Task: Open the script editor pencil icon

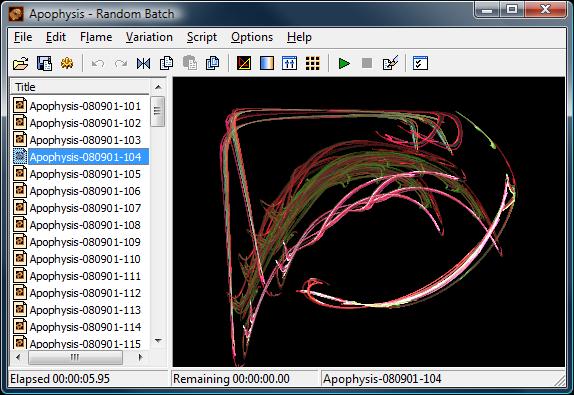Action: pos(390,63)
